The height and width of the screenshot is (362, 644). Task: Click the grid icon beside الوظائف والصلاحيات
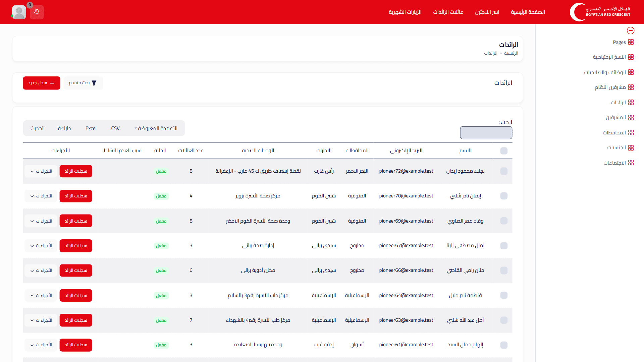pyautogui.click(x=631, y=72)
